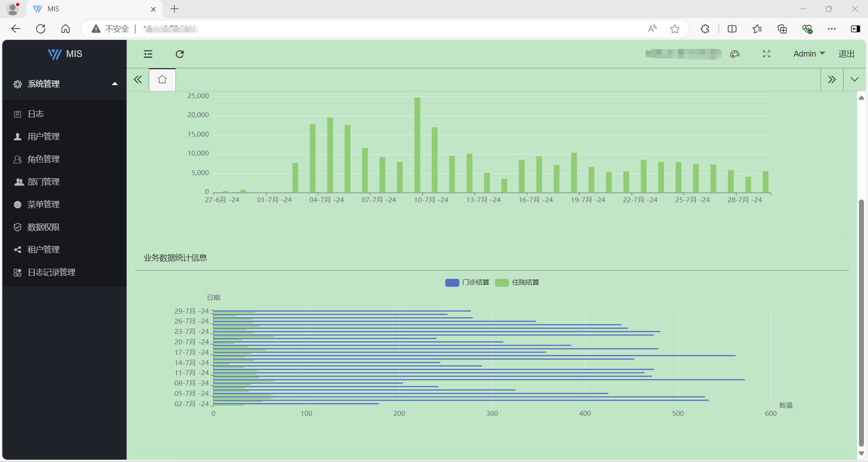The width and height of the screenshot is (868, 462).
Task: Open the read aloud icon
Action: point(652,29)
